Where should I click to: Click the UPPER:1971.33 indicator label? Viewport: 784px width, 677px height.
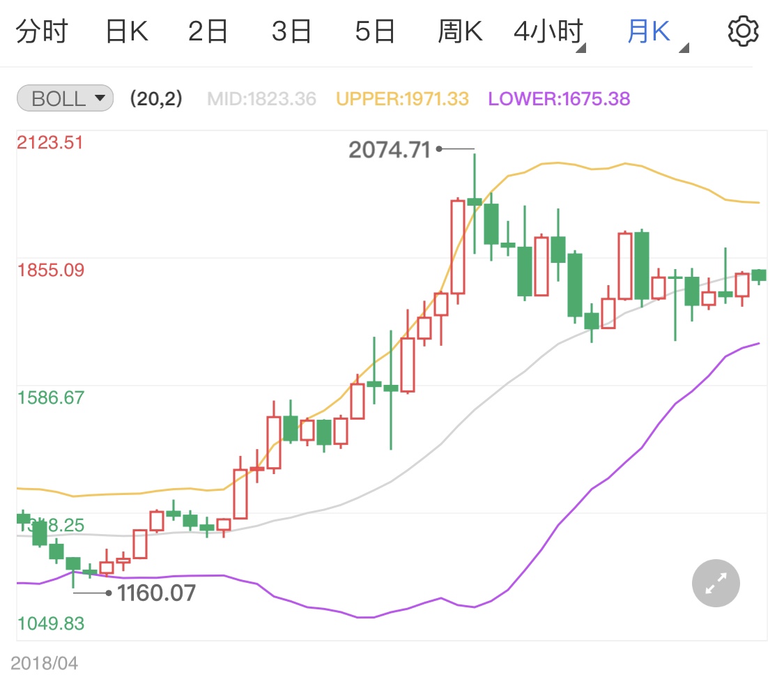[403, 99]
